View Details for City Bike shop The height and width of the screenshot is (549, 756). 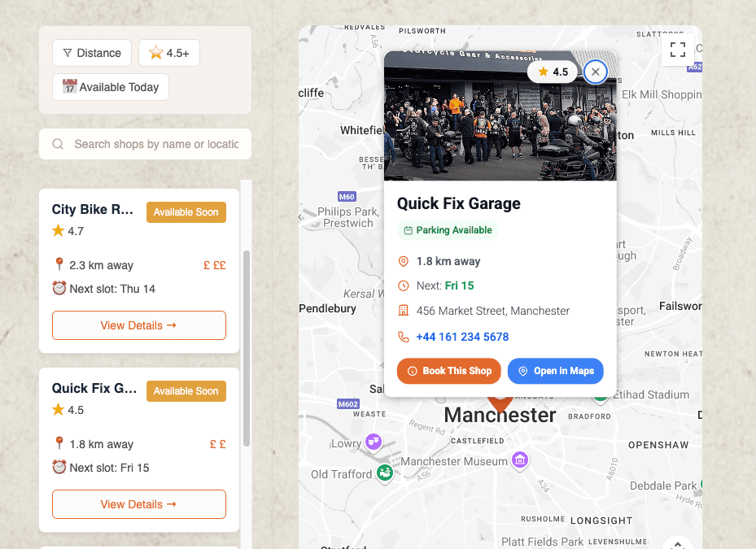click(139, 325)
